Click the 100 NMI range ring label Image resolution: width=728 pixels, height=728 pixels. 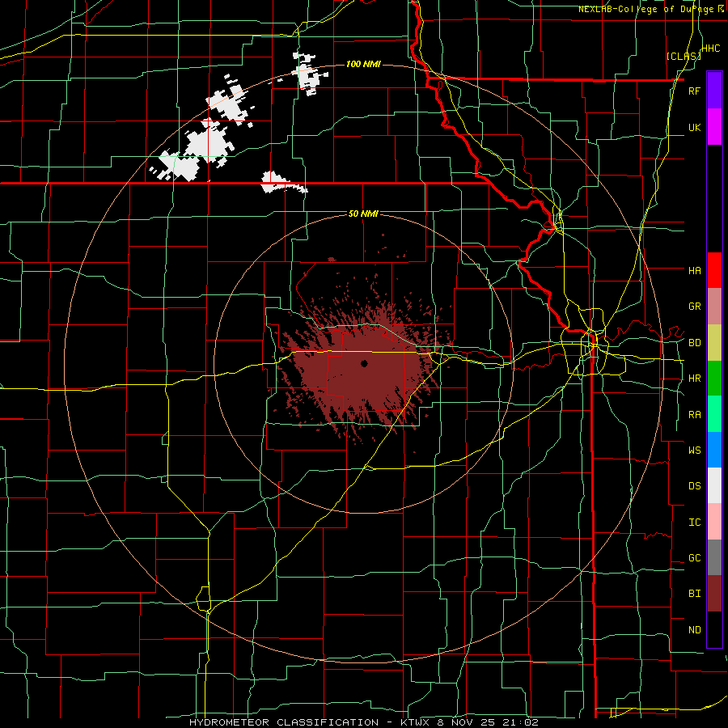363,64
